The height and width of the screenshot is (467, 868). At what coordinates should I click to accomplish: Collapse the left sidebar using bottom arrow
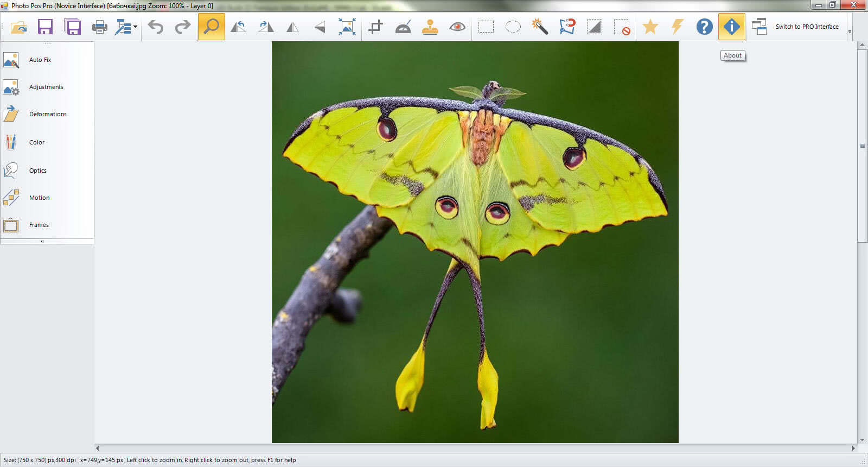pyautogui.click(x=42, y=242)
